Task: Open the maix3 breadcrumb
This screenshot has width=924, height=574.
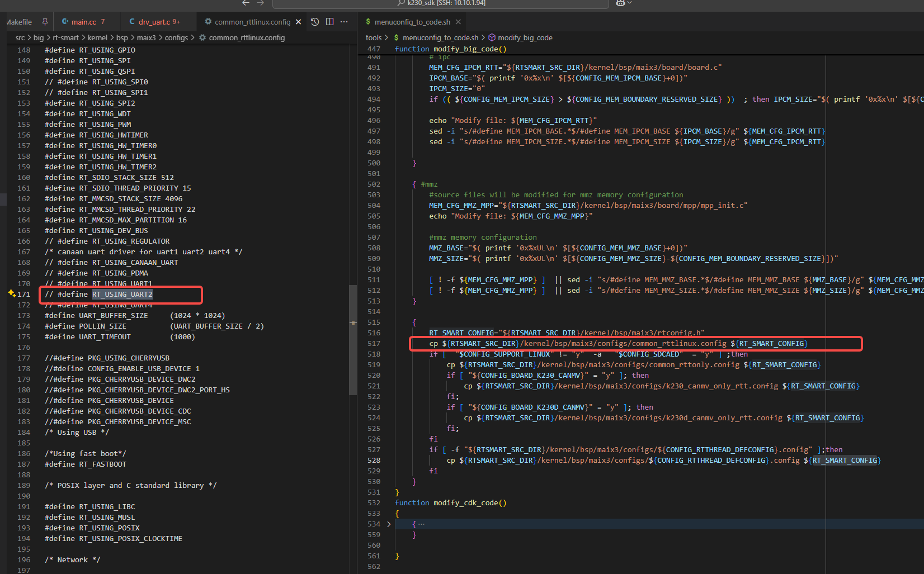Action: pos(147,37)
